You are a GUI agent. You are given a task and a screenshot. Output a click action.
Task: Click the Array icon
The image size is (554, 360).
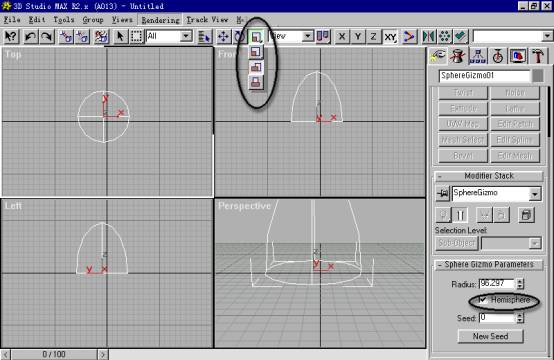coord(444,36)
